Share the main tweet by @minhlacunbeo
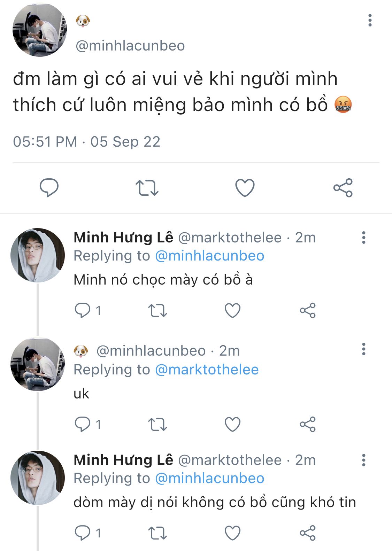This screenshot has height=551, width=392. coord(343,188)
